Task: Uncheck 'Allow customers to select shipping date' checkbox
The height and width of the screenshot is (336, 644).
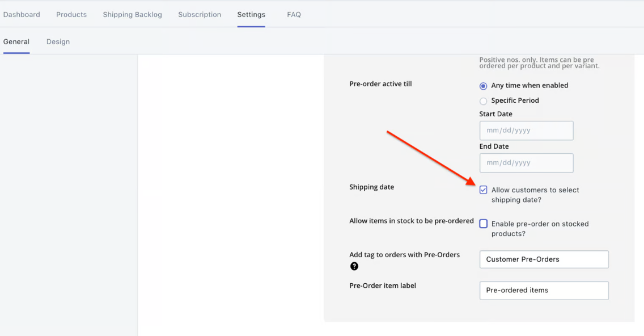Action: coord(484,190)
